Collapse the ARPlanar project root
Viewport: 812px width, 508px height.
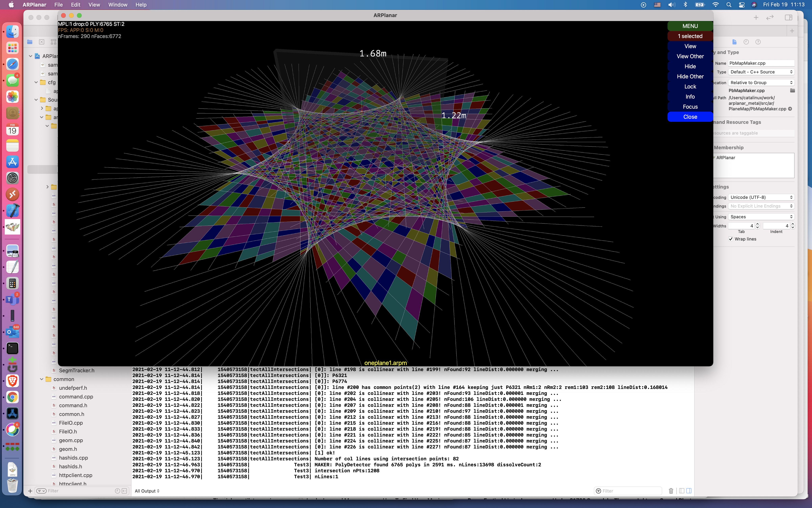pos(31,56)
